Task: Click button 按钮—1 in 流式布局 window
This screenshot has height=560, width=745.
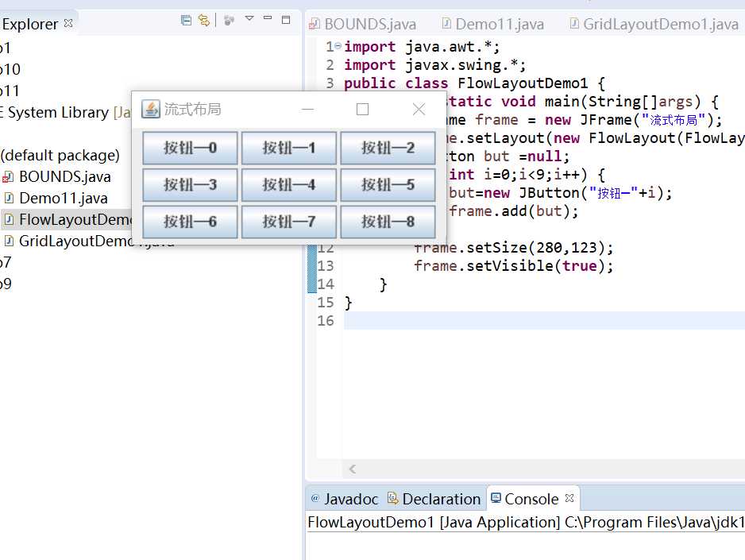Action: coord(289,148)
